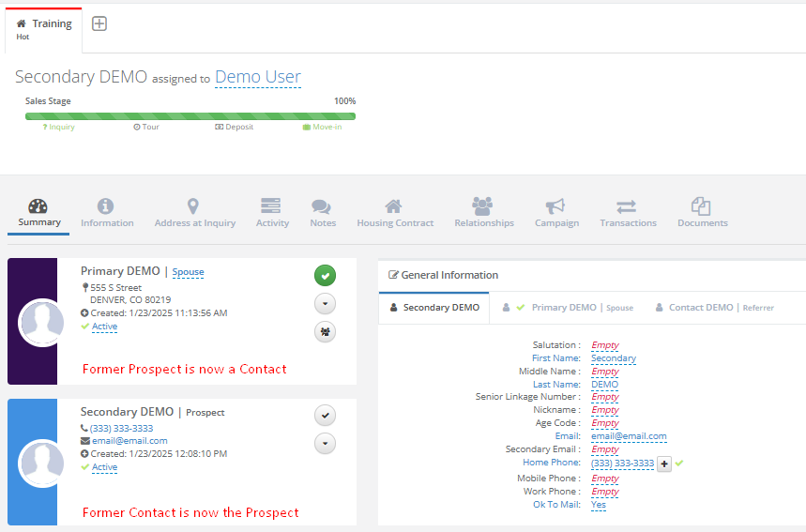Screen dimensions: 806x532
Task: Change Primary DEMO's Active status
Action: [104, 327]
